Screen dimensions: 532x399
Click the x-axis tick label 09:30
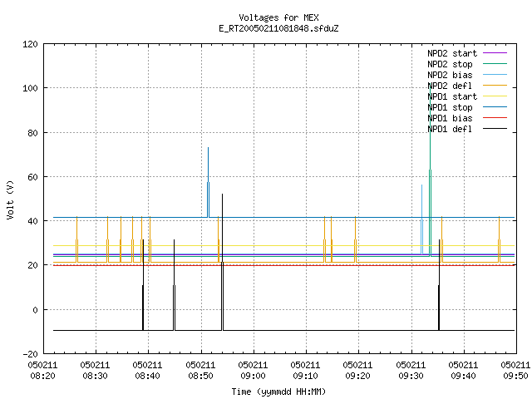411,376
